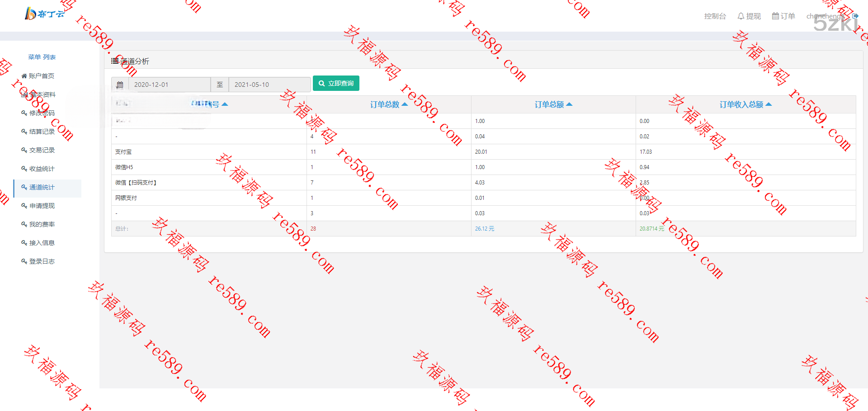Image resolution: width=868 pixels, height=411 pixels.
Task: Open 交易记录 in the sidebar menu
Action: coord(42,150)
